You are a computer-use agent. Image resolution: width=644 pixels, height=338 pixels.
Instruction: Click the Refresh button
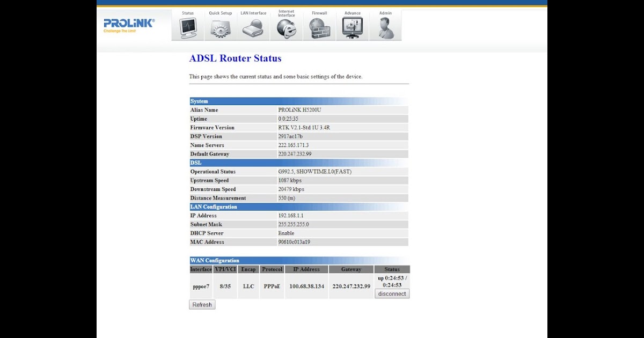point(202,305)
